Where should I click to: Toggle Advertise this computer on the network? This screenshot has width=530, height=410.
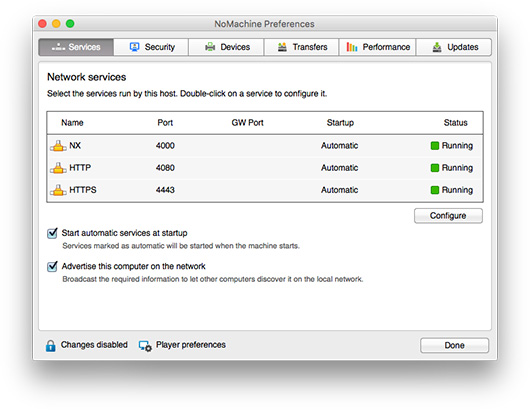tap(52, 266)
